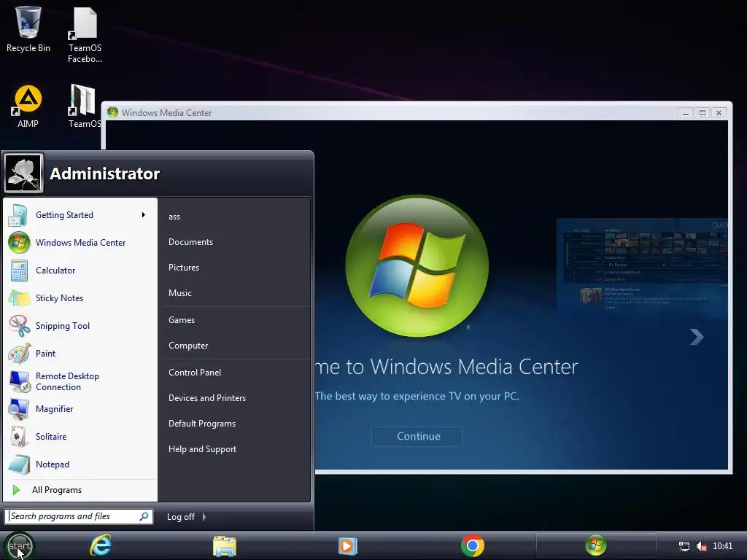Expand the Getting Started submenu arrow
The width and height of the screenshot is (747, 560).
pyautogui.click(x=143, y=215)
